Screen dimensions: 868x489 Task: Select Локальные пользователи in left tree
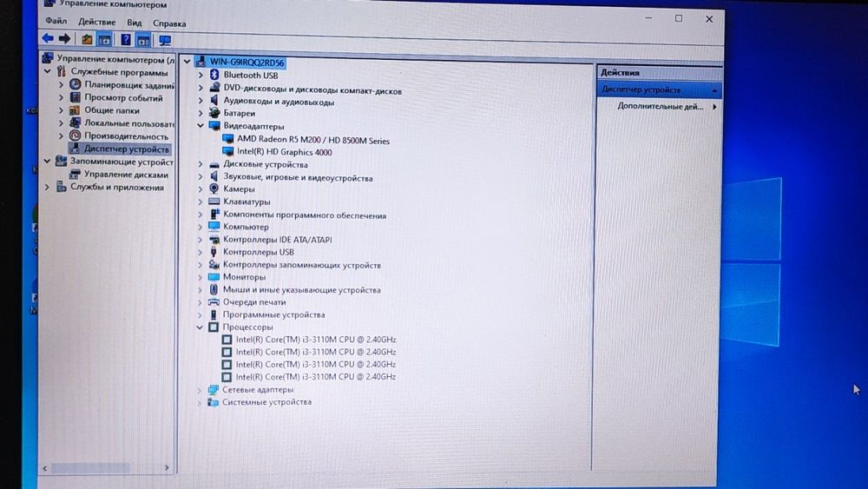pyautogui.click(x=129, y=123)
